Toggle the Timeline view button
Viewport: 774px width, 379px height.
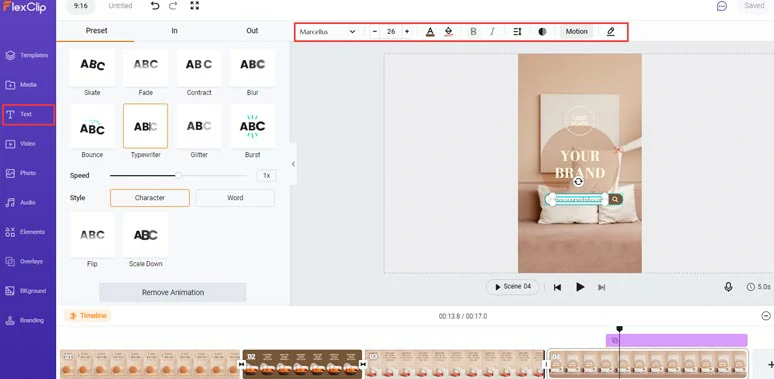click(88, 316)
